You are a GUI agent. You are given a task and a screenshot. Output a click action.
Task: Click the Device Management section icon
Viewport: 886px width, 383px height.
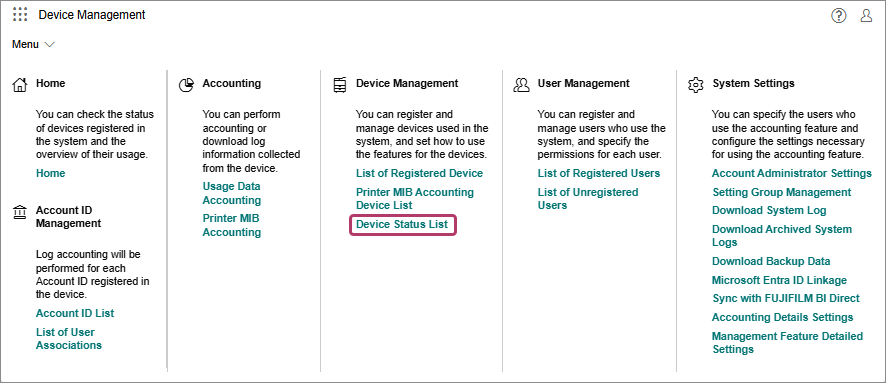[x=340, y=85]
